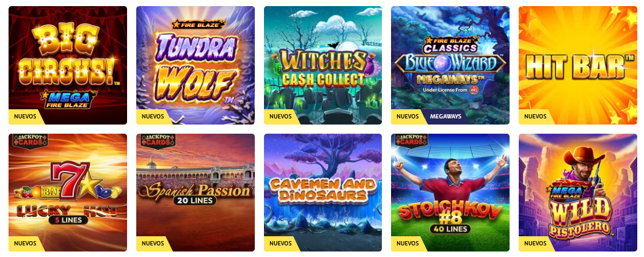
Task: Select the Blue Wizard Megaways game
Action: tap(450, 65)
